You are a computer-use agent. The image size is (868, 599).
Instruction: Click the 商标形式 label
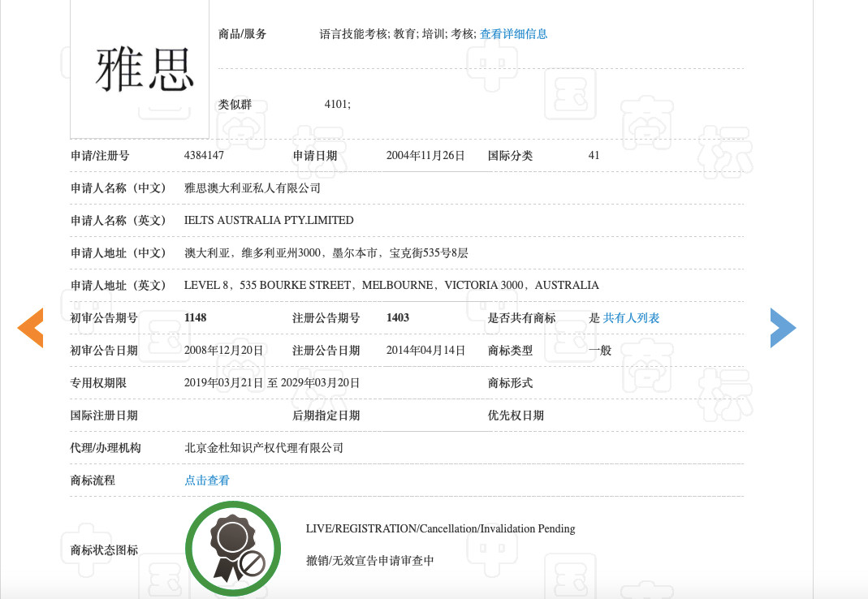(510, 383)
